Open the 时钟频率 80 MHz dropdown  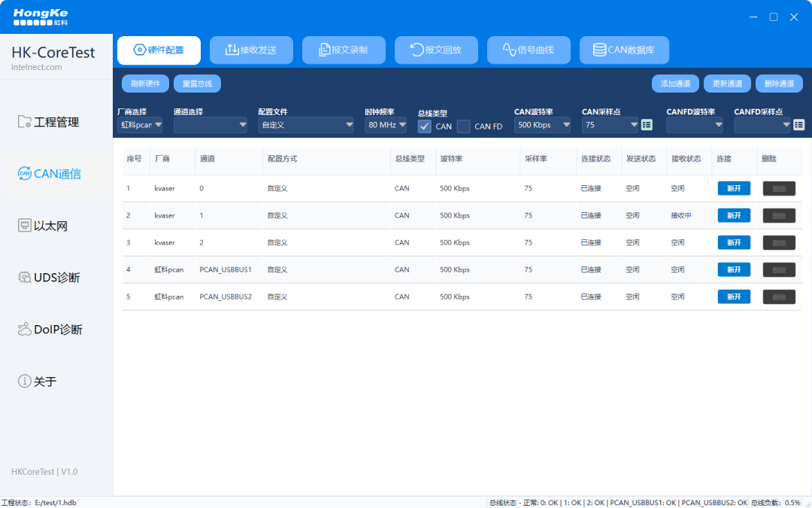[x=386, y=125]
